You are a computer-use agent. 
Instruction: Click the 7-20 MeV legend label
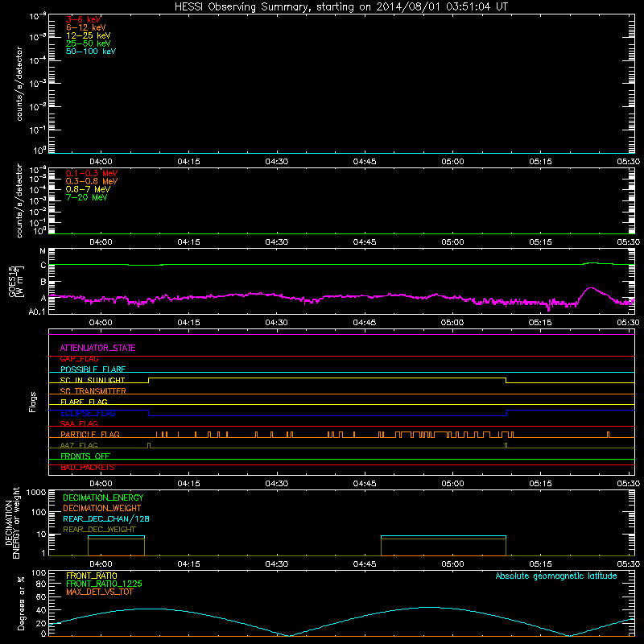[x=86, y=197]
